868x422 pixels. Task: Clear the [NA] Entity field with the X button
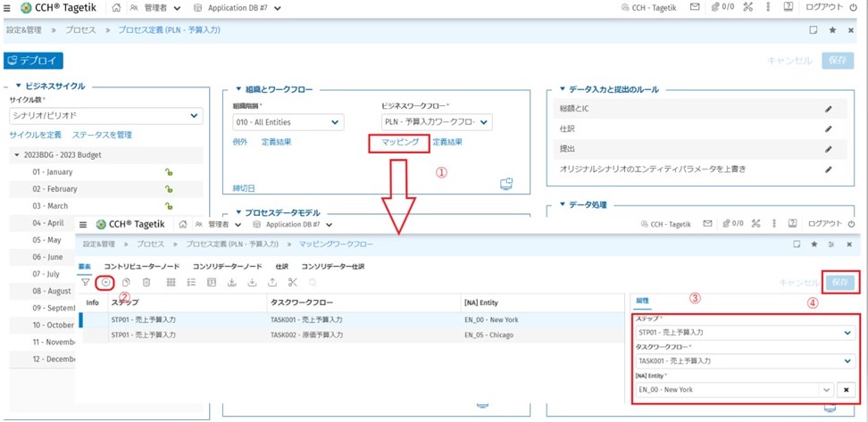click(845, 390)
